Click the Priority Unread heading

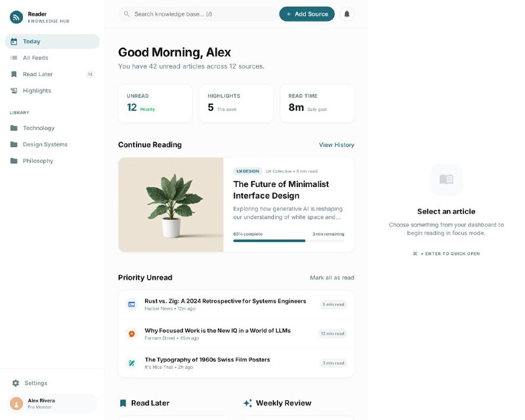[145, 278]
